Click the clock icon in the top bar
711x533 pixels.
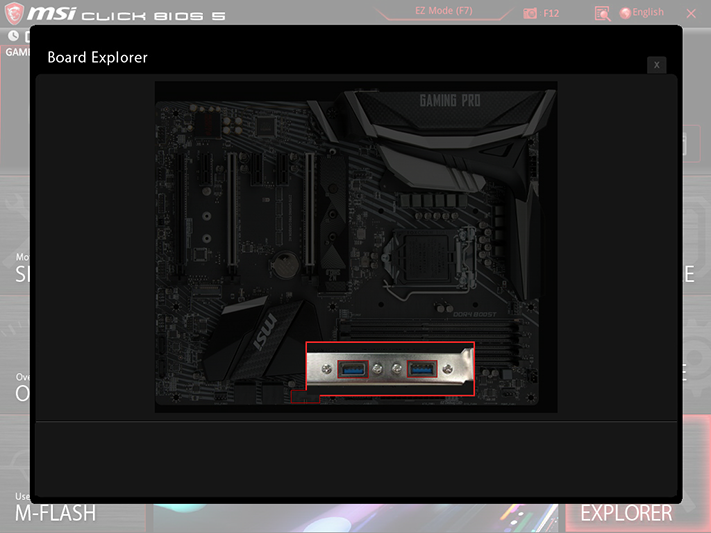[x=13, y=35]
